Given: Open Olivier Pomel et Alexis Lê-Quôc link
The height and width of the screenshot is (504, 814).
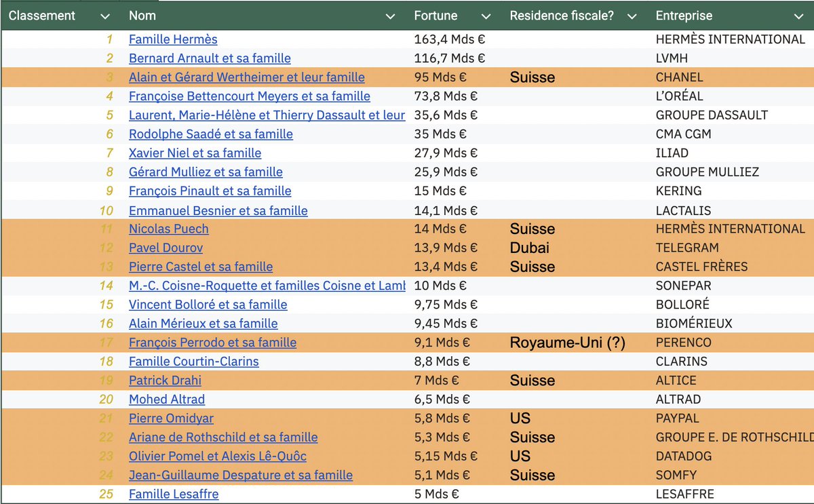Looking at the screenshot, I should [218, 457].
